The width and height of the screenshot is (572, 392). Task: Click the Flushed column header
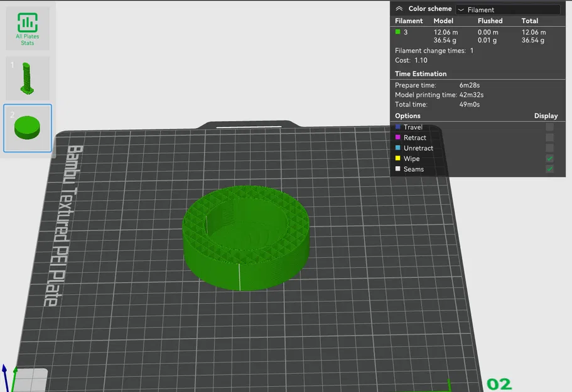490,21
